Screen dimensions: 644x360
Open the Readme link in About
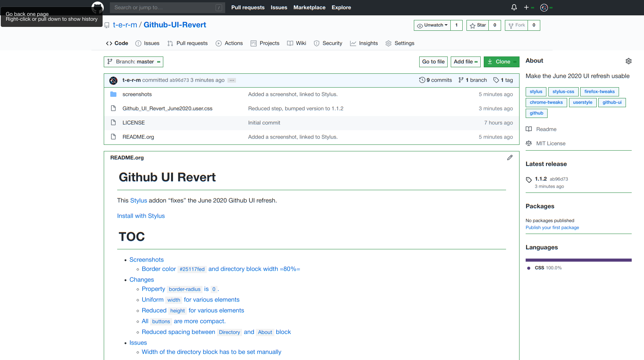(541, 129)
